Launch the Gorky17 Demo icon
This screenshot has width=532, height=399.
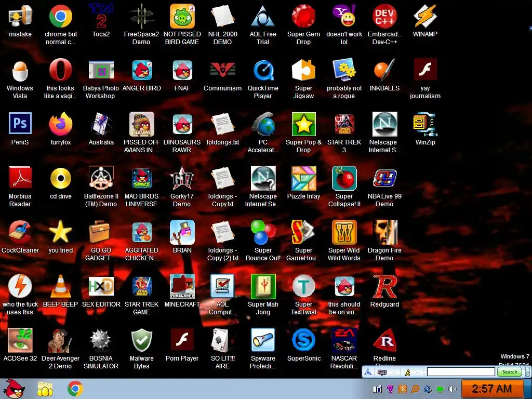pos(182,178)
